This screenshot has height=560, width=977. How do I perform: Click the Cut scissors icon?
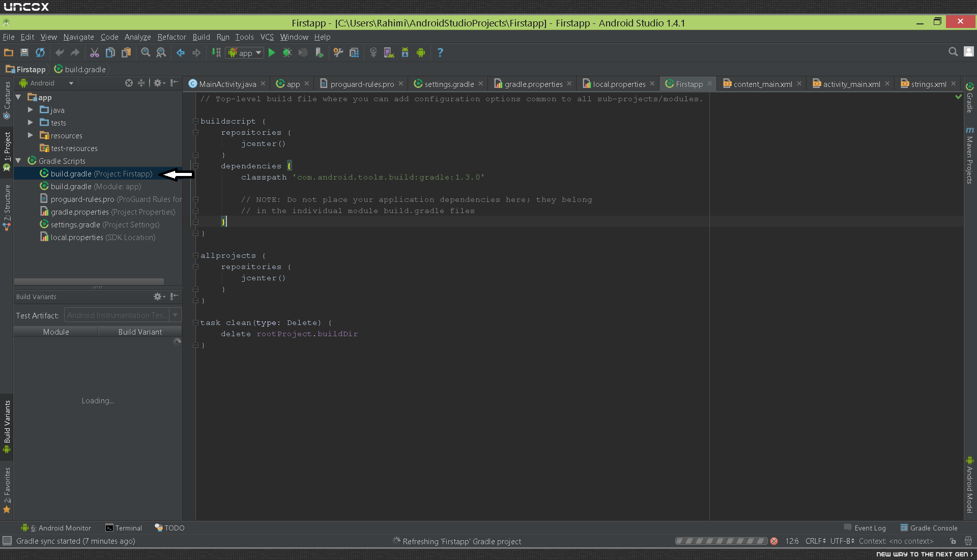pyautogui.click(x=95, y=52)
